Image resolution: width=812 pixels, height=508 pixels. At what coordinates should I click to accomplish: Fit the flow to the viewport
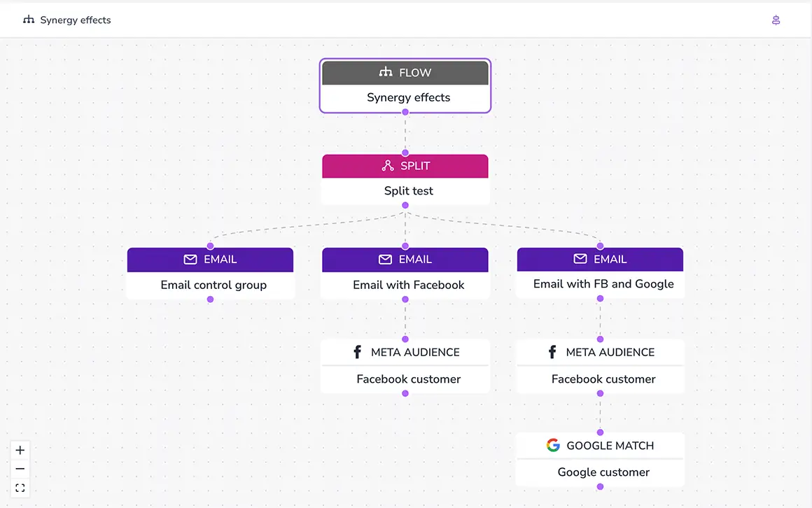click(20, 487)
